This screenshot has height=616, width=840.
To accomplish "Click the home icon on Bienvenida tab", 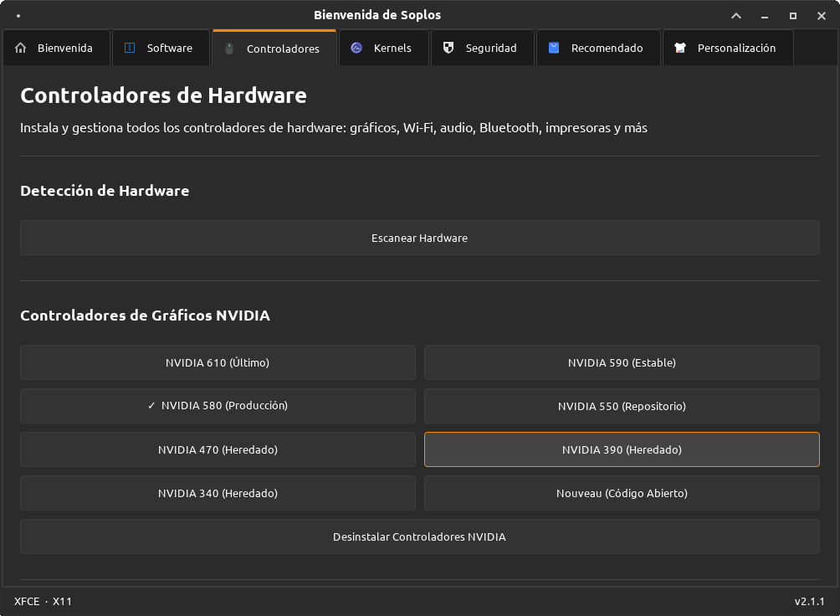I will point(20,48).
